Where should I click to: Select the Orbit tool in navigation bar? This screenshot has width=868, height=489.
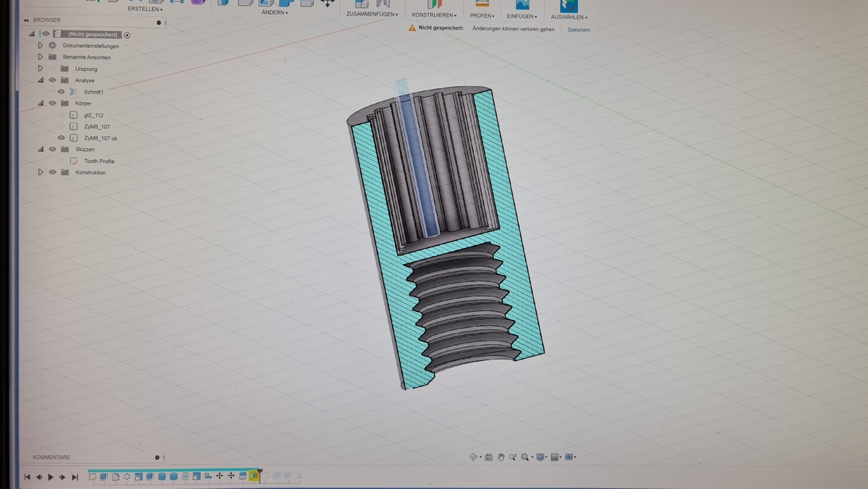pyautogui.click(x=473, y=456)
